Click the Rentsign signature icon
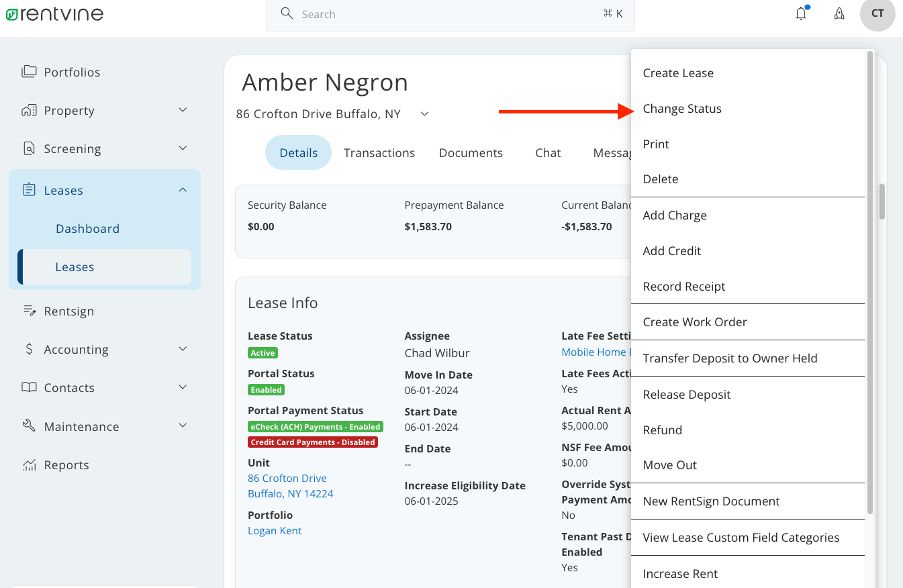Viewport: 903px width, 588px height. click(x=29, y=311)
